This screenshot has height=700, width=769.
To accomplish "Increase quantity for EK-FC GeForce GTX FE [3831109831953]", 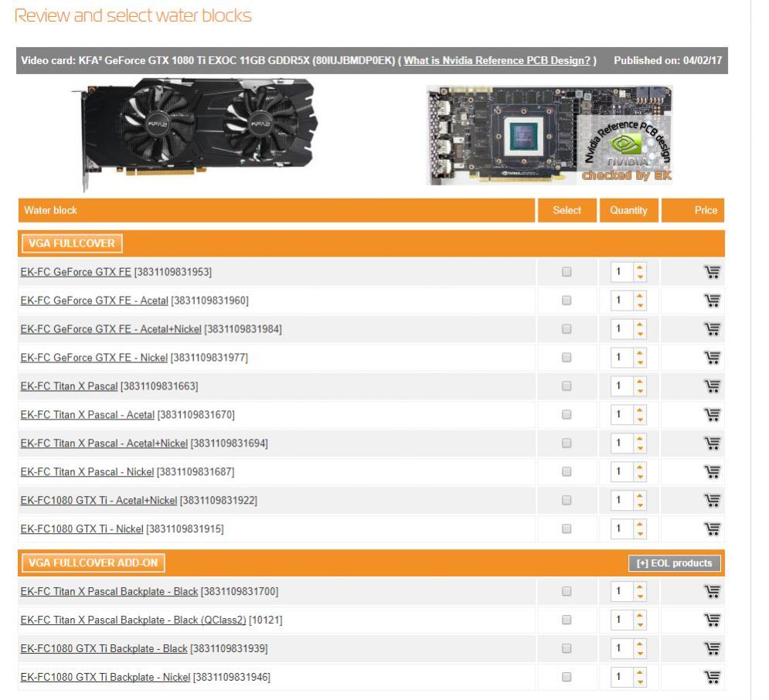I will (640, 267).
